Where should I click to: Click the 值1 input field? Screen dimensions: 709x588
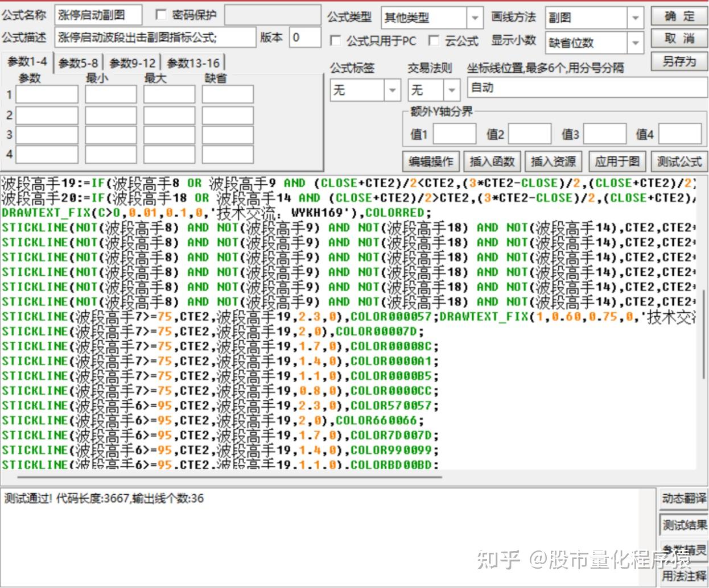point(454,134)
